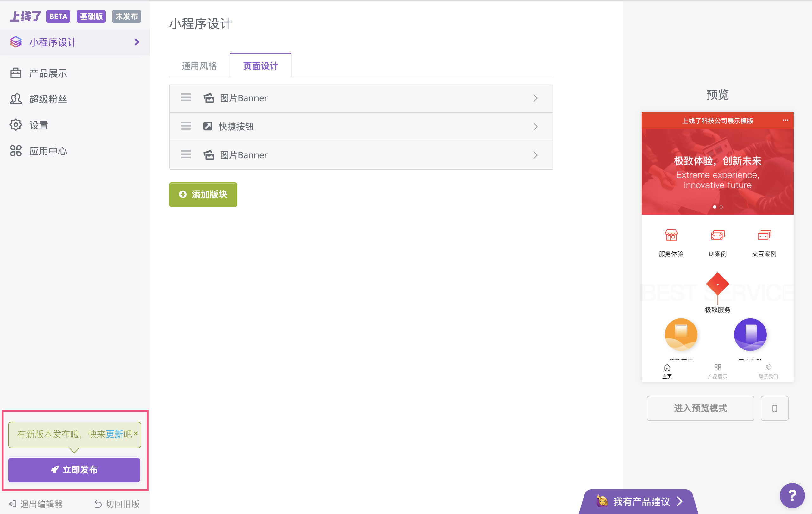The width and height of the screenshot is (812, 514).
Task: Click the phone device icon beside 进入预览模式
Action: tap(774, 408)
